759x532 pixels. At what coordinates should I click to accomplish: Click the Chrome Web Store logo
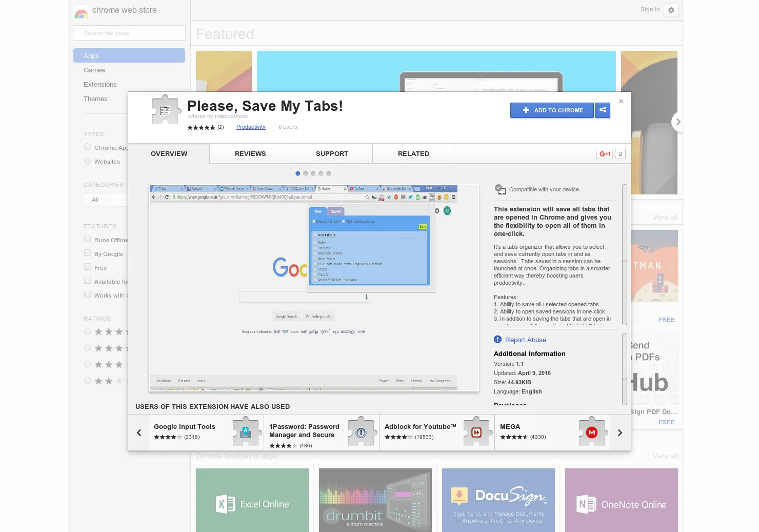81,11
